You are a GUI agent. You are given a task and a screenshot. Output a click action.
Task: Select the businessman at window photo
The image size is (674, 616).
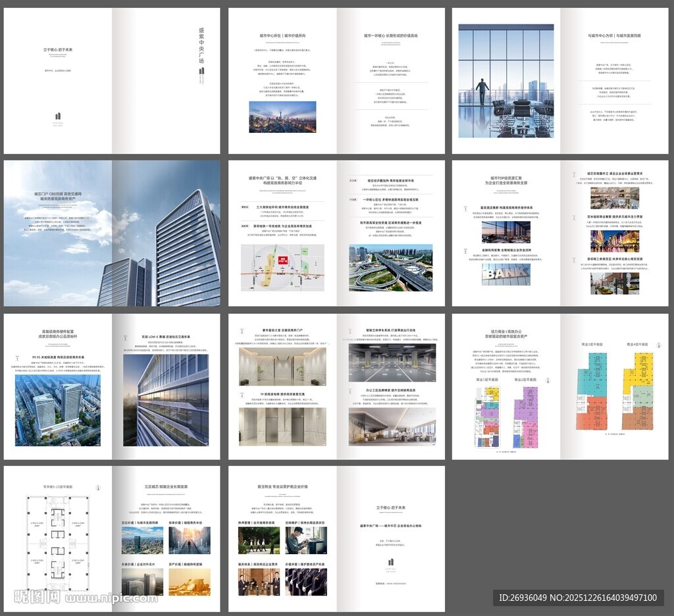[x=506, y=81]
